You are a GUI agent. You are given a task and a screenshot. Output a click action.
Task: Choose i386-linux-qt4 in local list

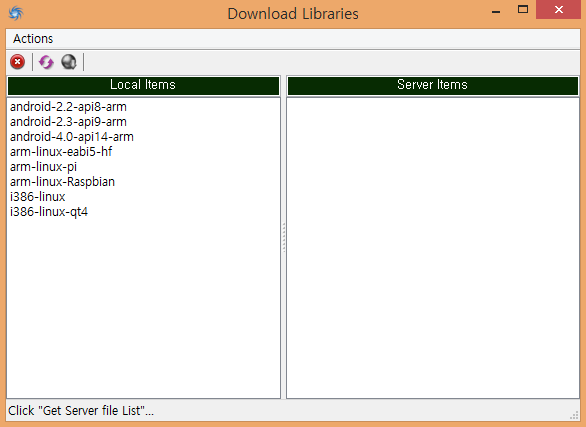click(49, 212)
